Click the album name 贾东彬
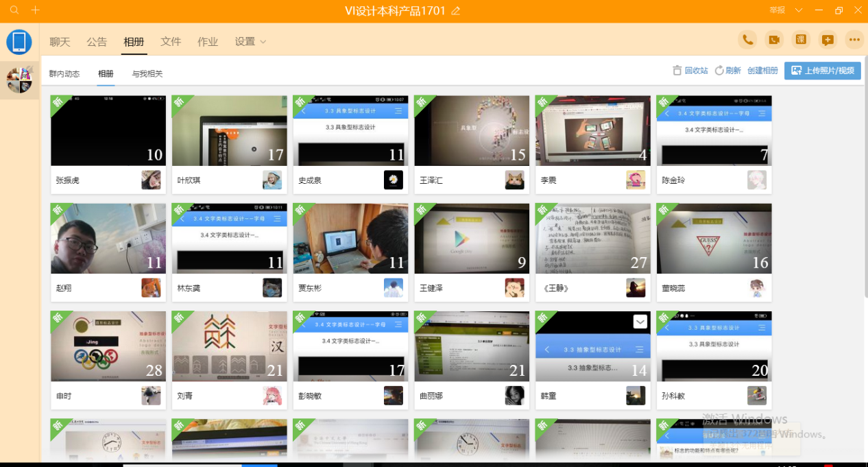 pyautogui.click(x=310, y=288)
